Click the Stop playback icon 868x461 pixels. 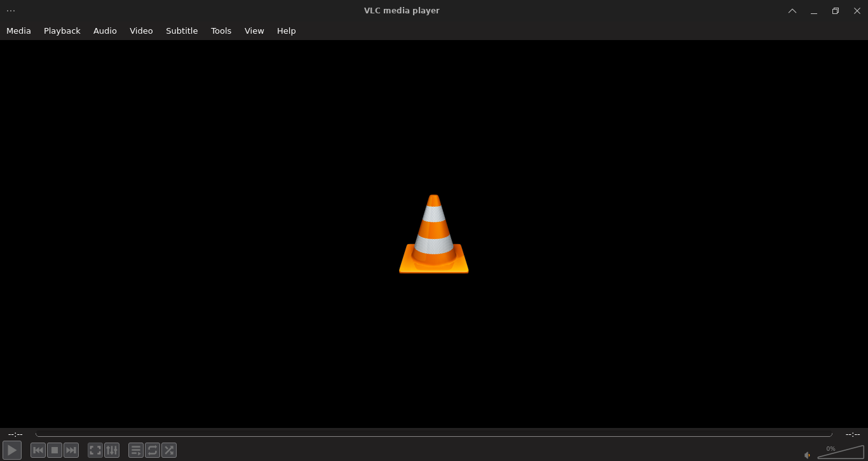click(54, 450)
